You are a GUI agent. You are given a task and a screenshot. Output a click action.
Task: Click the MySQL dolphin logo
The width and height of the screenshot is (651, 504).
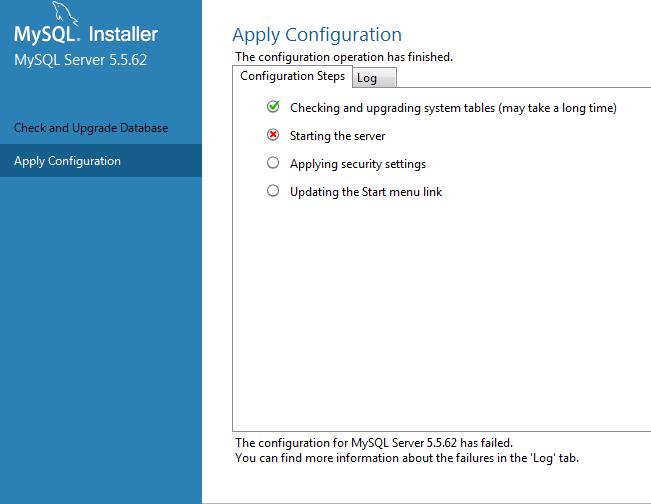tap(65, 12)
